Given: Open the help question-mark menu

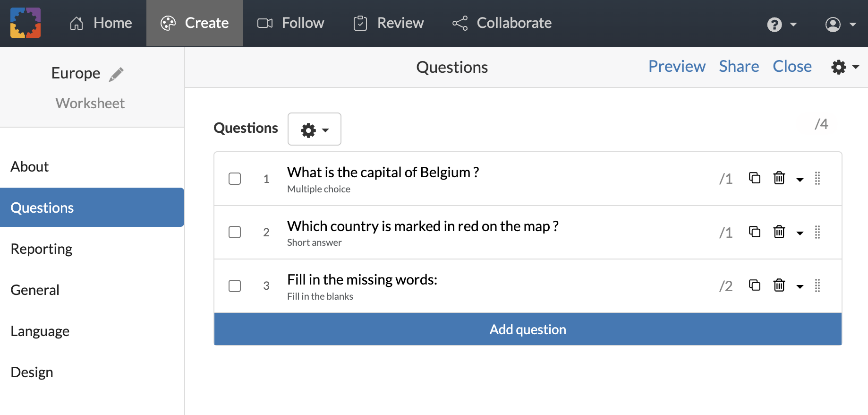Looking at the screenshot, I should coord(774,24).
